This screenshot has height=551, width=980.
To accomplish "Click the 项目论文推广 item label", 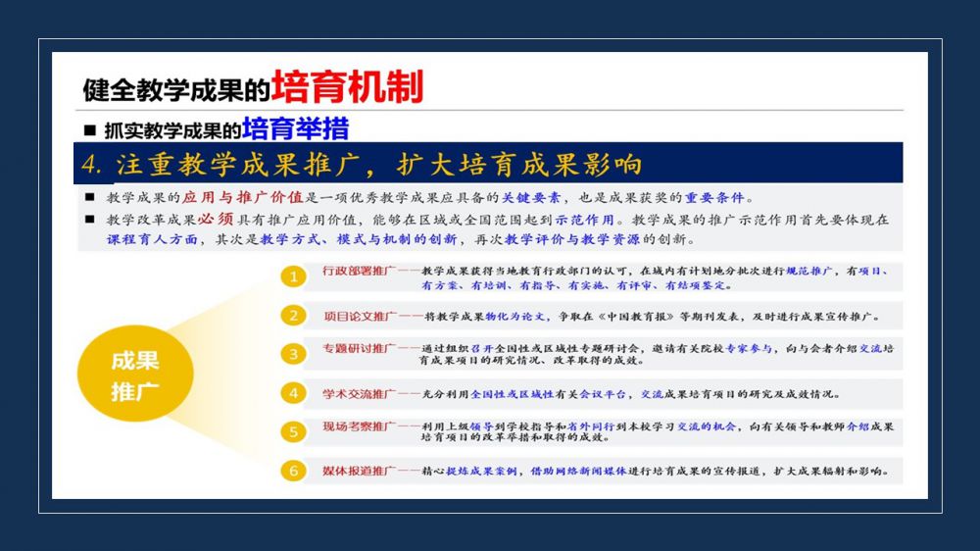I will pyautogui.click(x=358, y=317).
